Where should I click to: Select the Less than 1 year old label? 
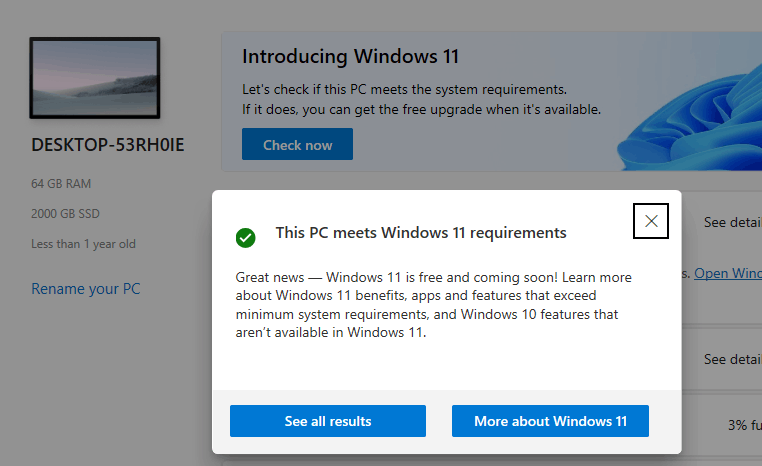83,244
